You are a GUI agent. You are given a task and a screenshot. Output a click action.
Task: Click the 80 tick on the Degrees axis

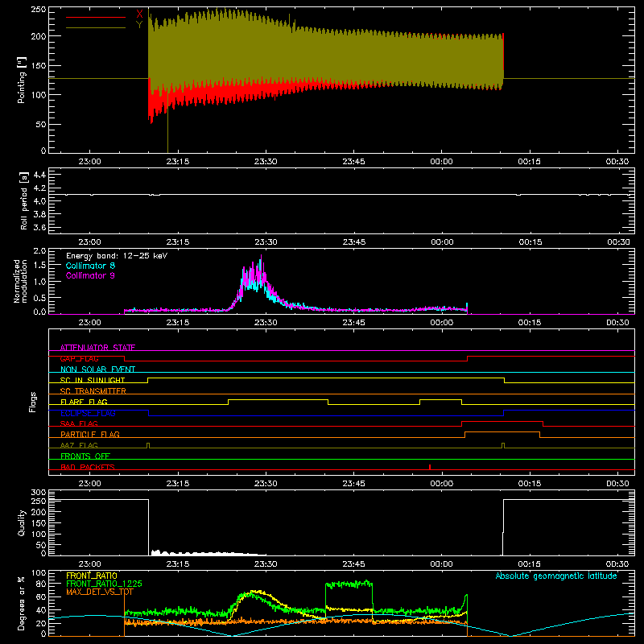click(41, 584)
